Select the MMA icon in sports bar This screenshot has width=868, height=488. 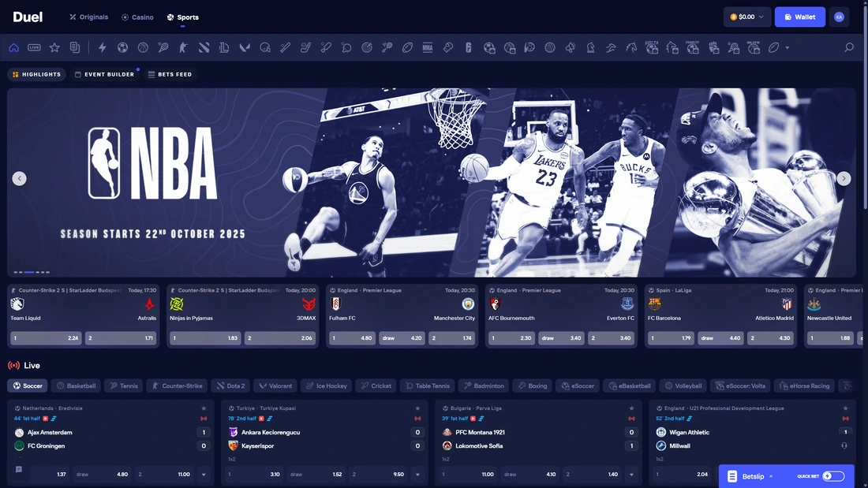428,47
